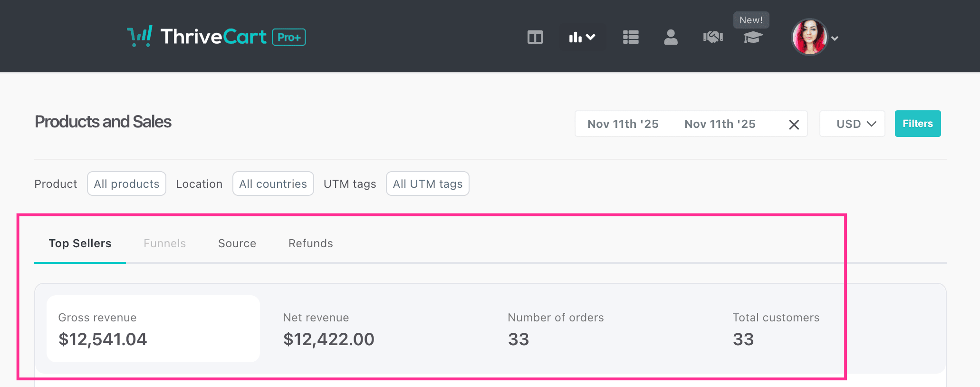Screen dimensions: 980x387
Task: Open the graduation cap learning icon
Action: click(753, 37)
